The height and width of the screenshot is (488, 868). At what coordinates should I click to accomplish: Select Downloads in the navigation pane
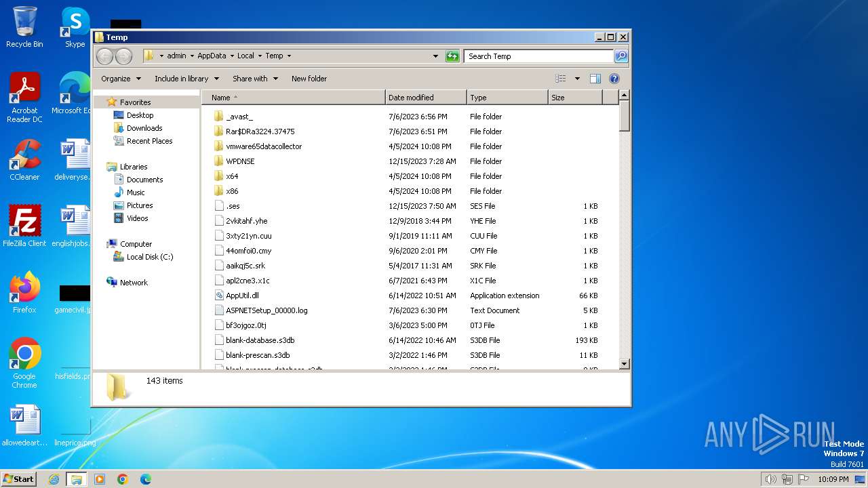(144, 128)
